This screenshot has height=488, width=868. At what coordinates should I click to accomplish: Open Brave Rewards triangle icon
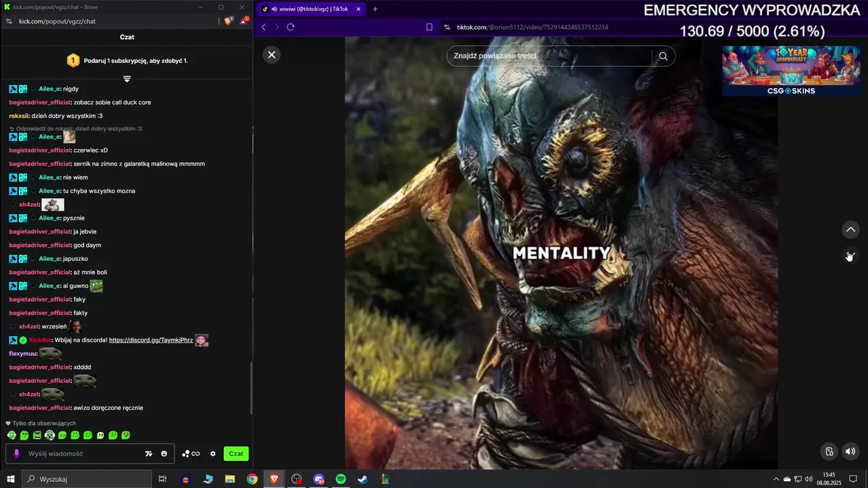(x=243, y=21)
